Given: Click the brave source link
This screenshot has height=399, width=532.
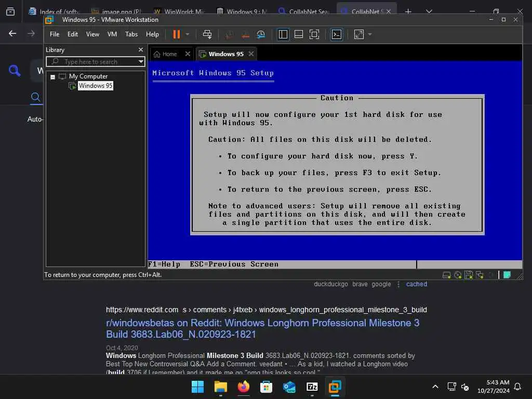Looking at the screenshot, I should [x=360, y=284].
